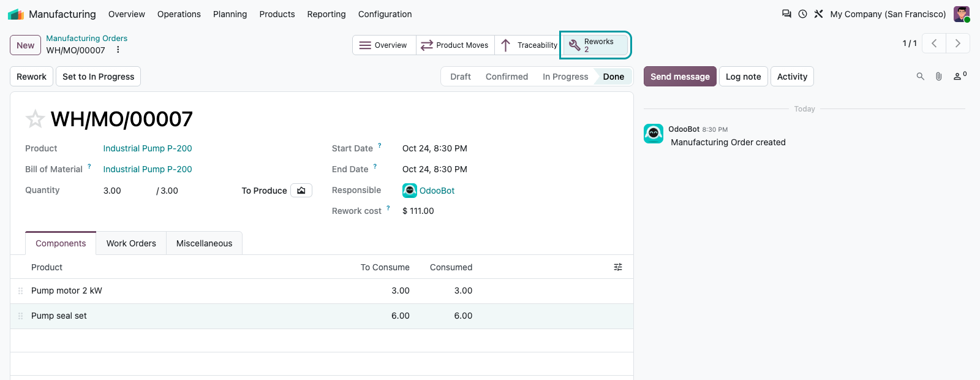The width and height of the screenshot is (980, 380).
Task: Open the conversations chat icon
Action: pos(786,13)
